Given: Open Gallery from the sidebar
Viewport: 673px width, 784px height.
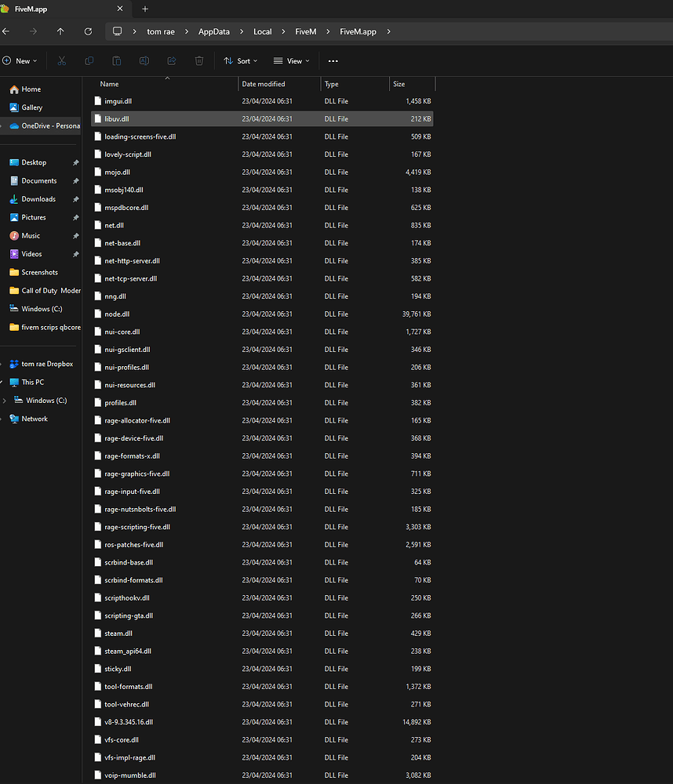Looking at the screenshot, I should pyautogui.click(x=33, y=107).
